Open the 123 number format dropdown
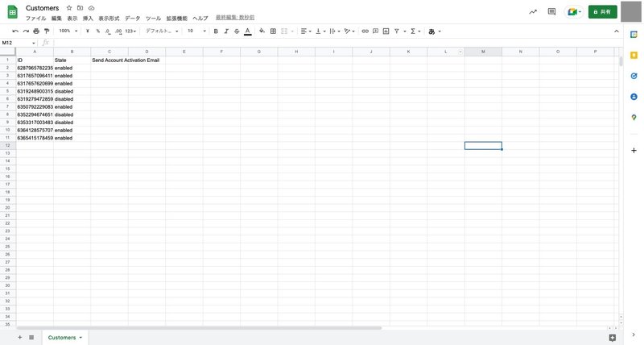This screenshot has height=345, width=644. click(x=130, y=31)
